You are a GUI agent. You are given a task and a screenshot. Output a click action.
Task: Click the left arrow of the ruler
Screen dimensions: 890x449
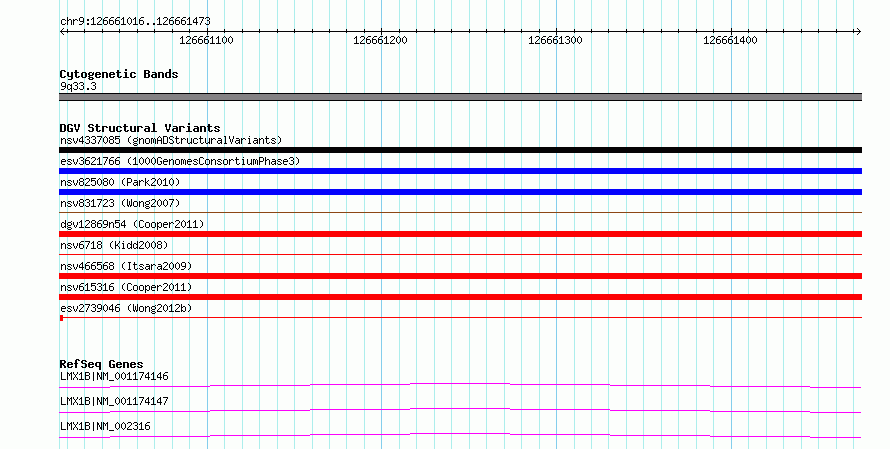pyautogui.click(x=63, y=32)
